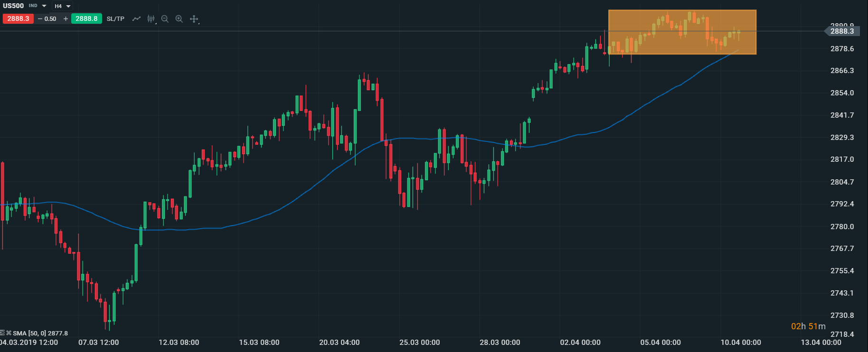Click the current price label 2888.3 on axis
868x352 pixels.
pyautogui.click(x=841, y=31)
